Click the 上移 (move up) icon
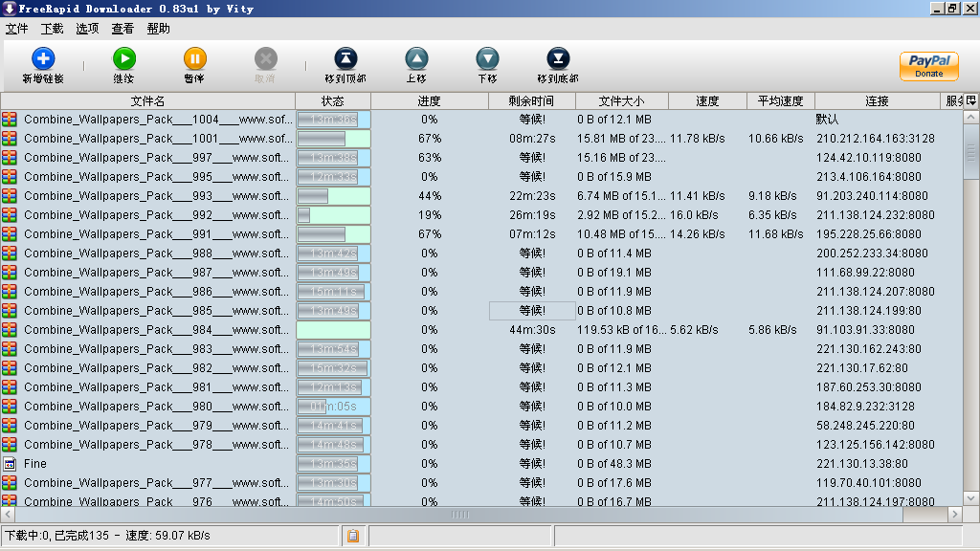 [416, 59]
